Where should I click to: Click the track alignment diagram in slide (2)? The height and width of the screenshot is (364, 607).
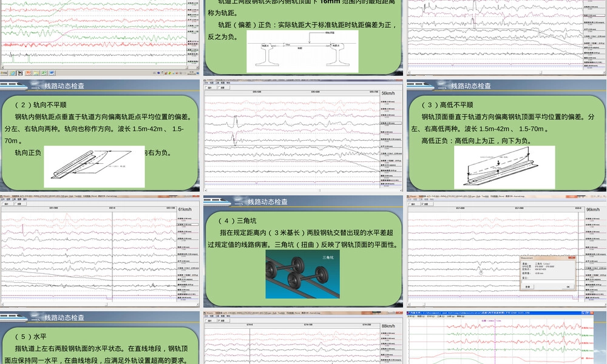[94, 167]
